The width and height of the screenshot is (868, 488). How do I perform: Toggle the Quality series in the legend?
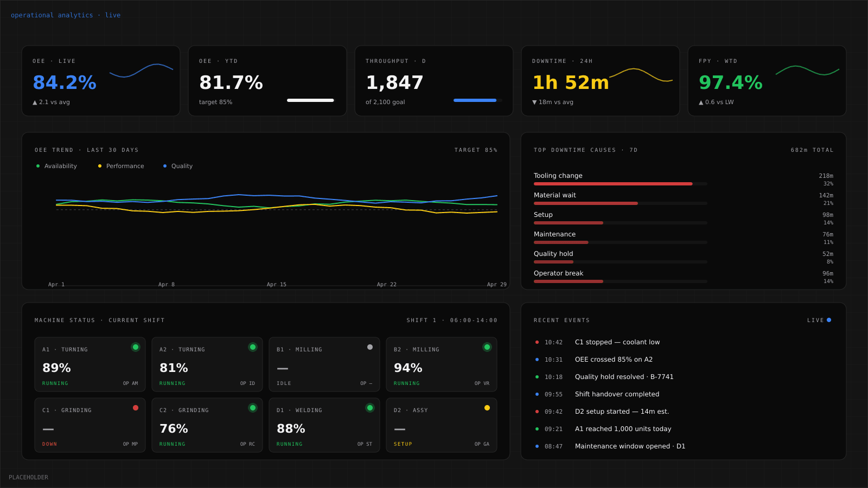point(178,166)
